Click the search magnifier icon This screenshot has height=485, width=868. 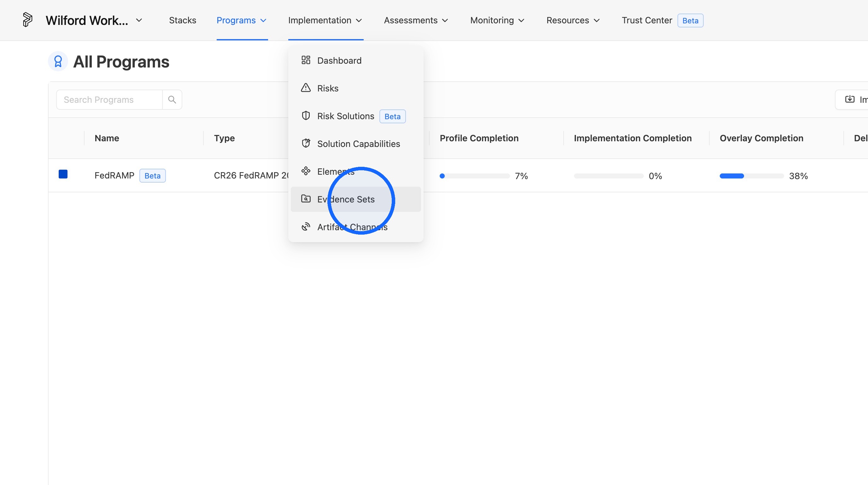(x=172, y=100)
